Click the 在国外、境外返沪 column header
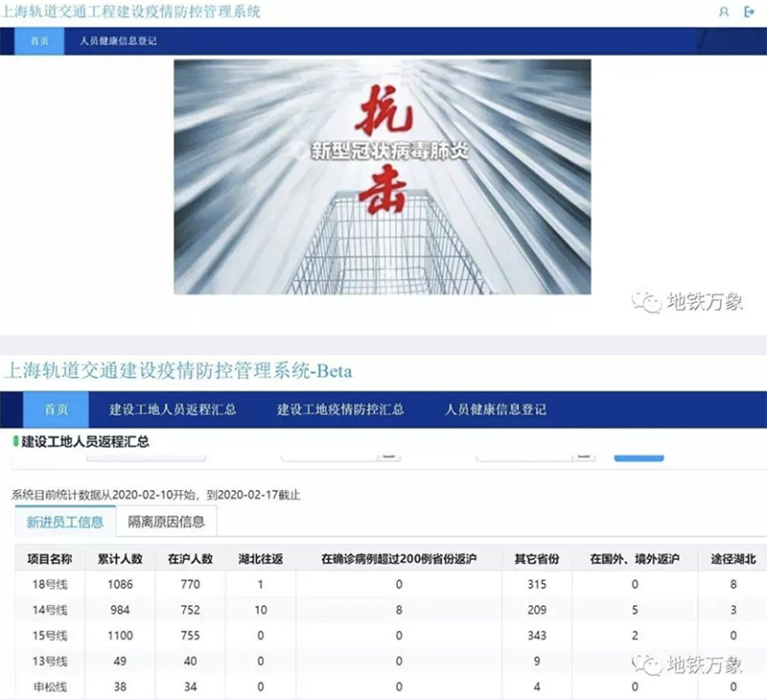 coord(635,559)
